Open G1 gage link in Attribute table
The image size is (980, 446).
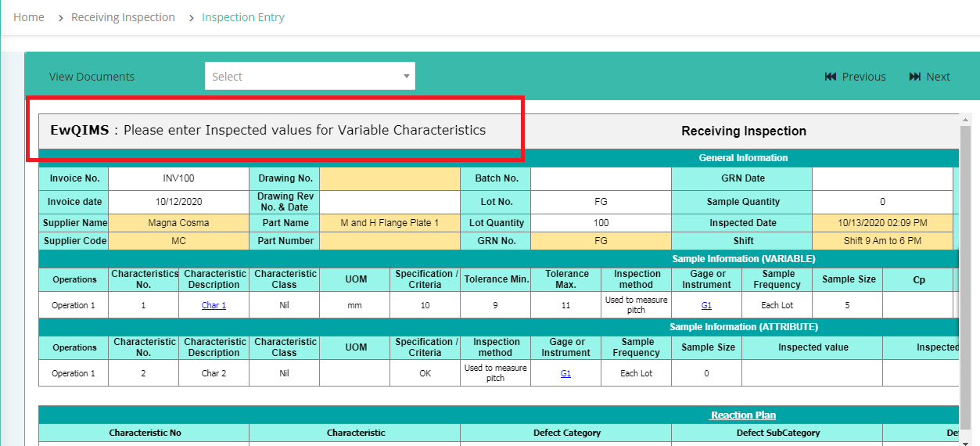[x=565, y=373]
